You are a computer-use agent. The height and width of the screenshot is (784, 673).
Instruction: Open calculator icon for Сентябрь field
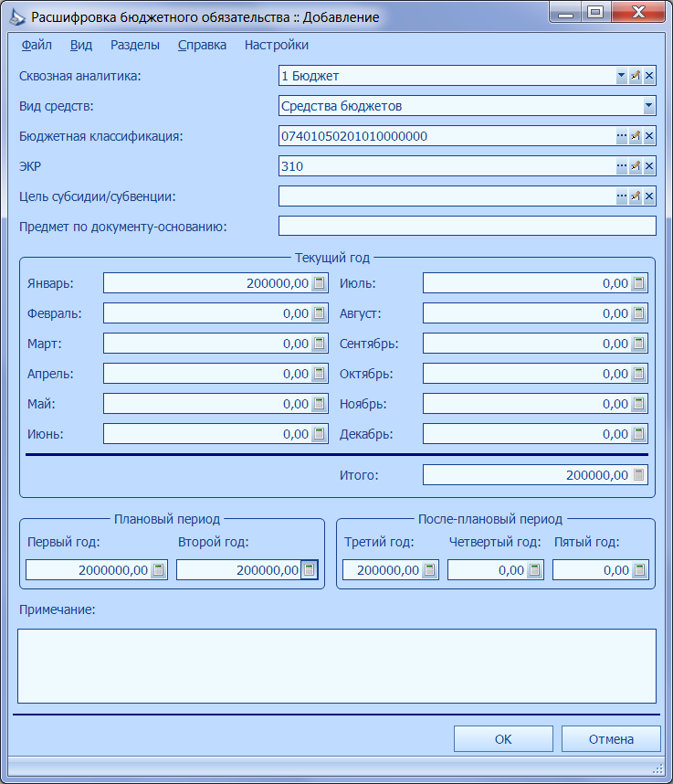638,344
